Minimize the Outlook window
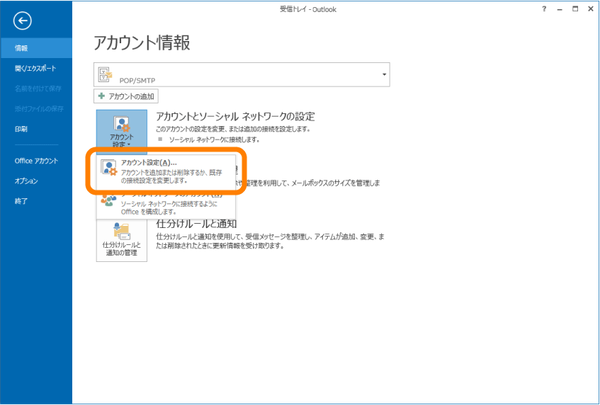The width and height of the screenshot is (600, 405). tap(559, 9)
